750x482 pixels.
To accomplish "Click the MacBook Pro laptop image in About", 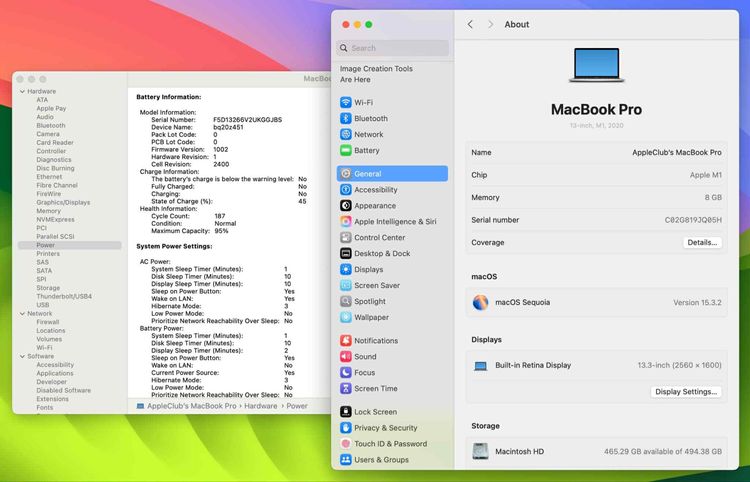I will point(596,65).
